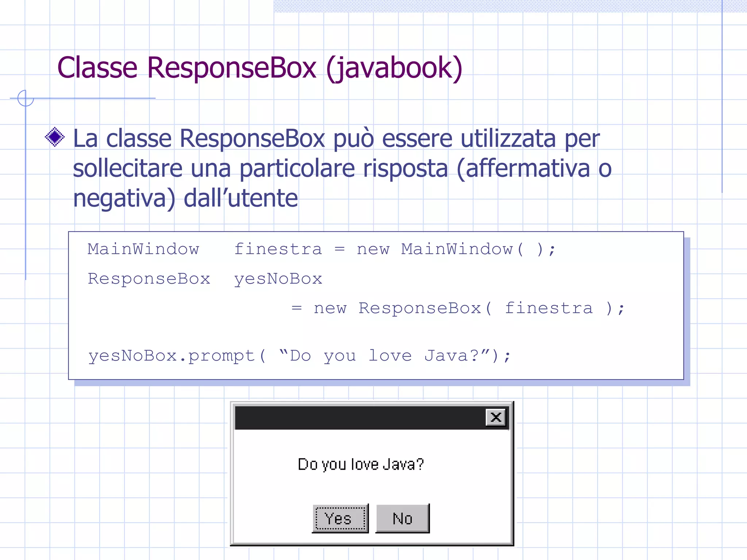Close the dialog with the X button
747x560 pixels.
(x=496, y=417)
